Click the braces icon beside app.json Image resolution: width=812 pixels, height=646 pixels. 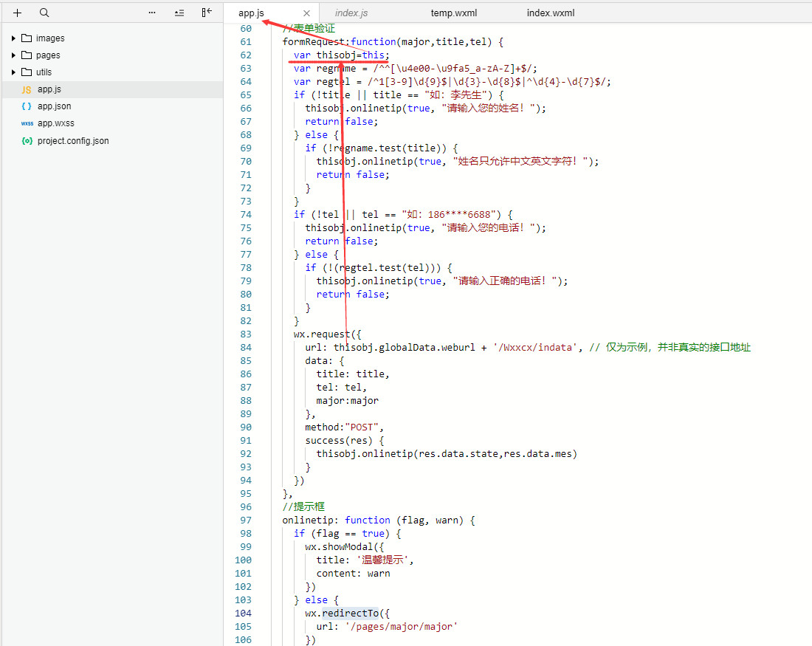click(27, 106)
